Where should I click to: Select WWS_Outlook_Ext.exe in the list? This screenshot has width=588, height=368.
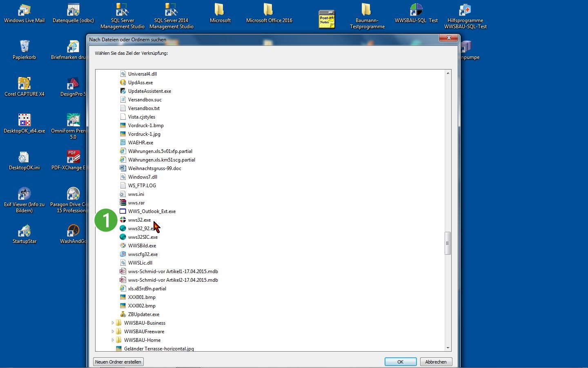click(x=152, y=211)
